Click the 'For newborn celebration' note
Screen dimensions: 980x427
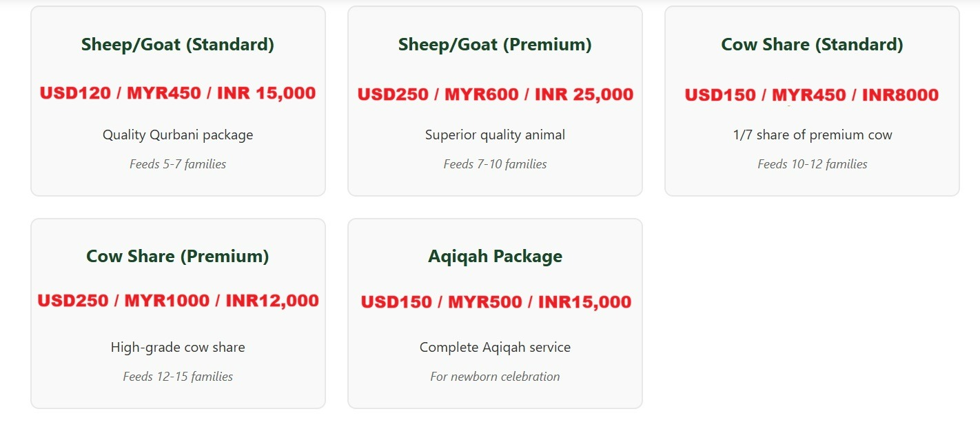[495, 377]
